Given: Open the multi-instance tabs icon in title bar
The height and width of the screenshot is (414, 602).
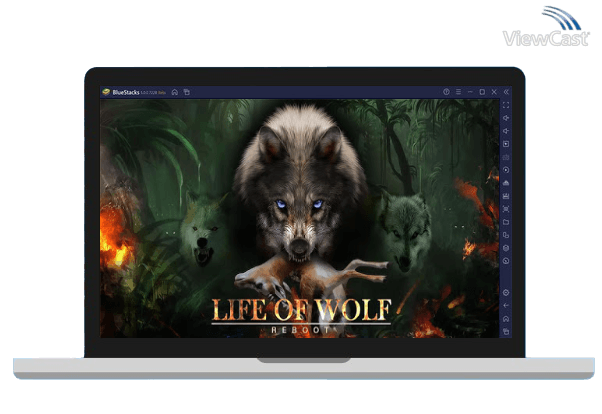Looking at the screenshot, I should point(187,92).
